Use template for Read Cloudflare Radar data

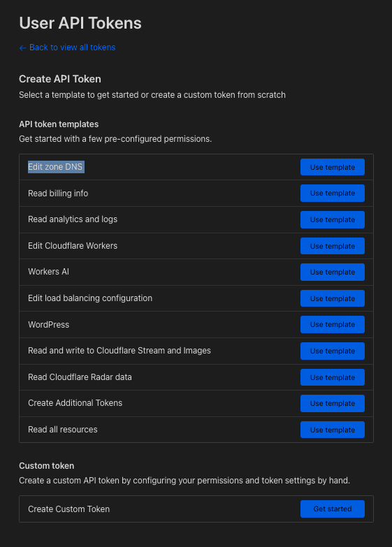[x=333, y=377]
